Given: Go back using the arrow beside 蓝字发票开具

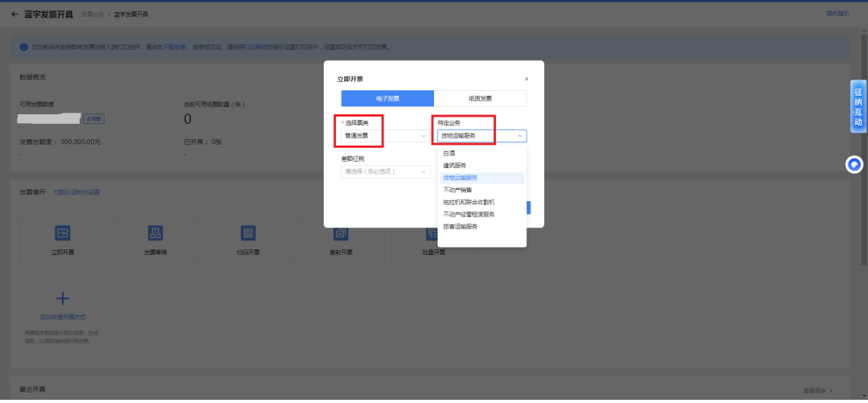Looking at the screenshot, I should click(14, 14).
